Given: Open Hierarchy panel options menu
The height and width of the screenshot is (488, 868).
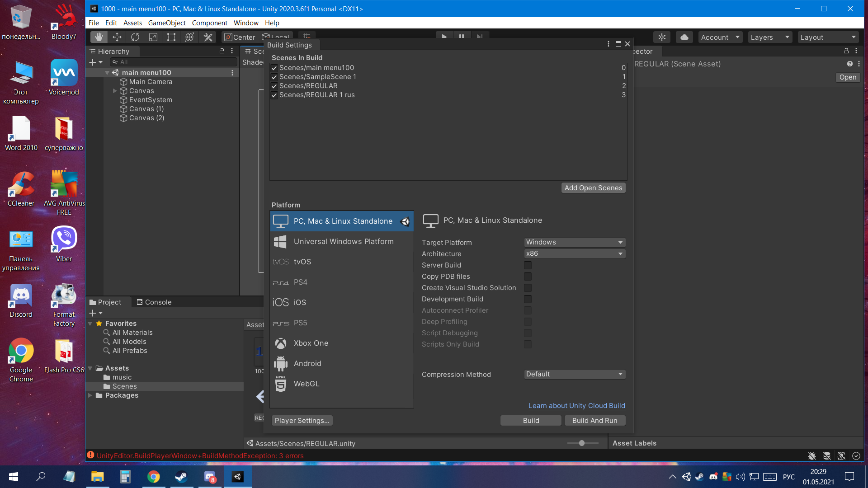Looking at the screenshot, I should (232, 51).
